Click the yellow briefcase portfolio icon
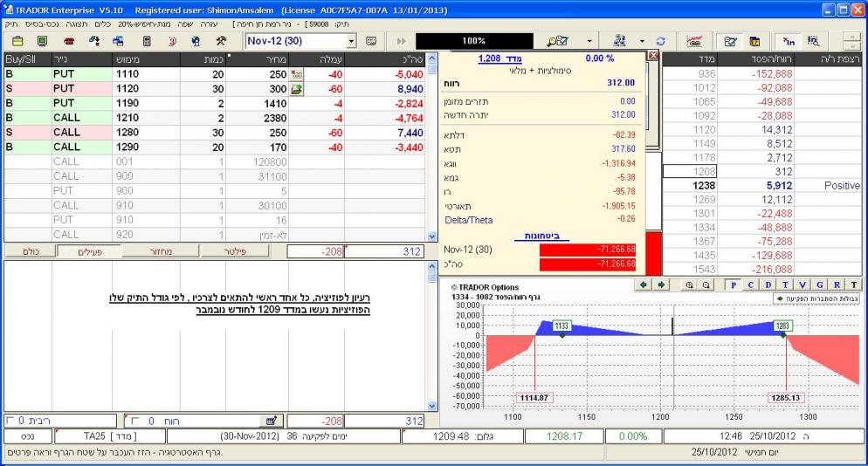 (17, 41)
